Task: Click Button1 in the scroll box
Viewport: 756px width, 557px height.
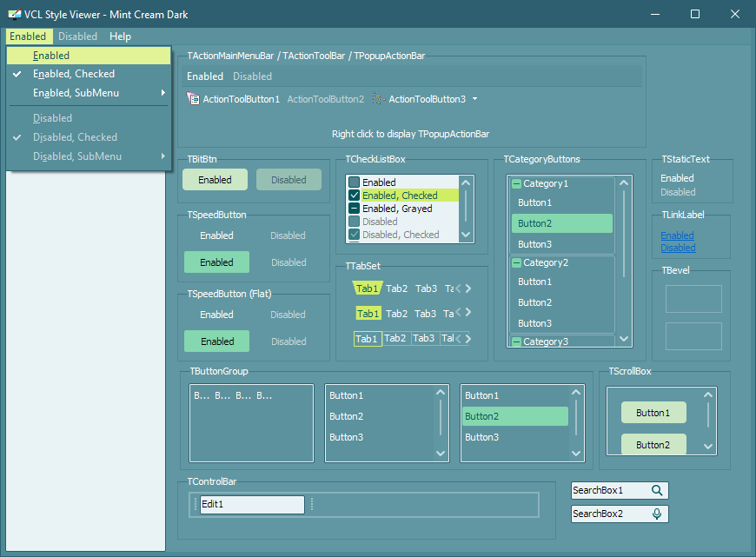Action: tap(653, 413)
